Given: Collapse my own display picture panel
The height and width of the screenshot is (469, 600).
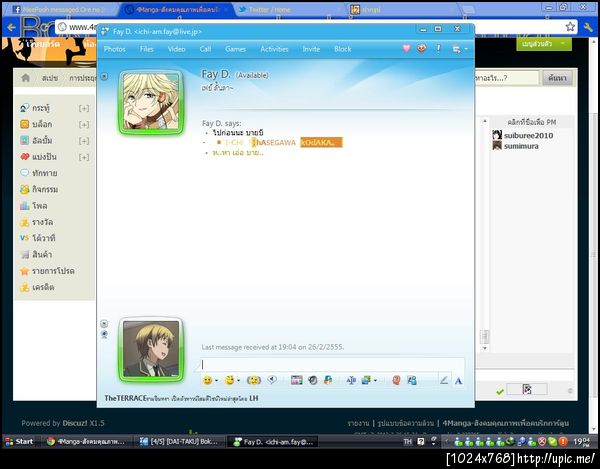Looking at the screenshot, I should point(104,324).
